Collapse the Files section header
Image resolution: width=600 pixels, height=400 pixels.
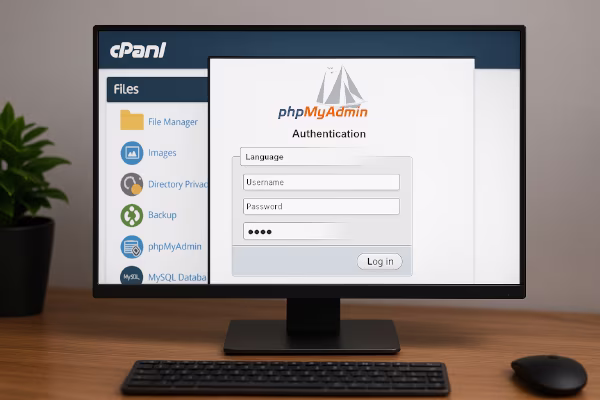tap(158, 89)
